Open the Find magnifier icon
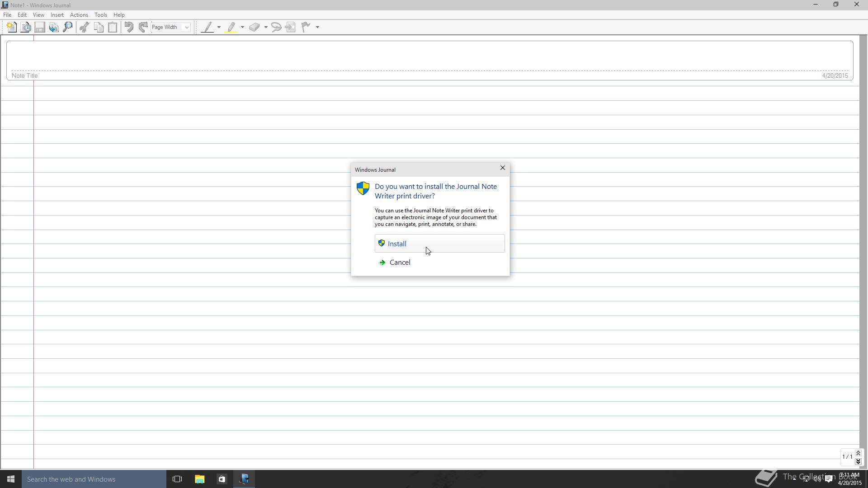Image resolution: width=868 pixels, height=488 pixels. click(x=68, y=27)
